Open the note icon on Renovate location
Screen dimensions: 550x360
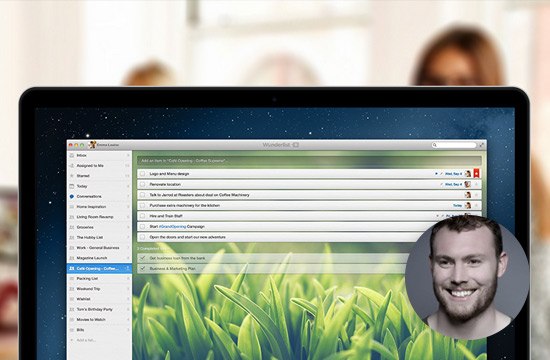tap(441, 184)
